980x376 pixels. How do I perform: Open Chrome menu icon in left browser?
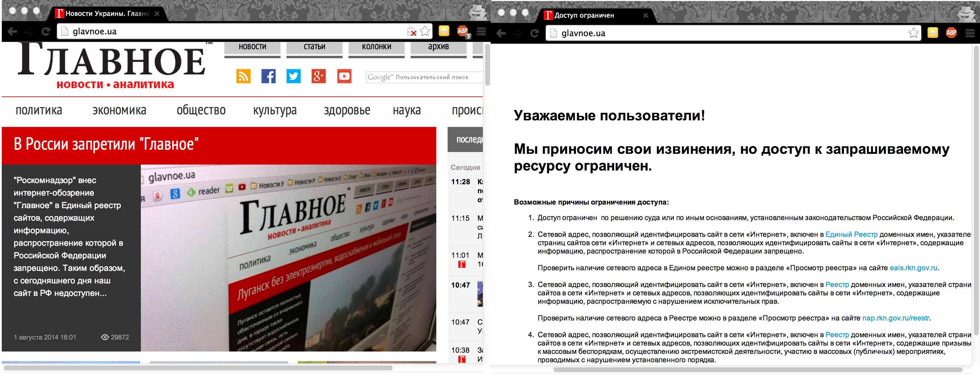(x=481, y=31)
